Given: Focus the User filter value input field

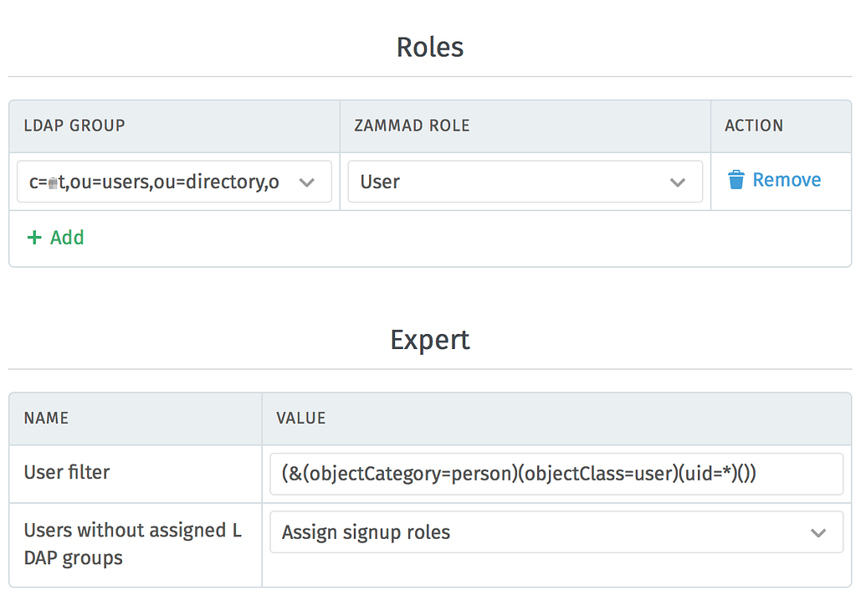Looking at the screenshot, I should click(556, 474).
